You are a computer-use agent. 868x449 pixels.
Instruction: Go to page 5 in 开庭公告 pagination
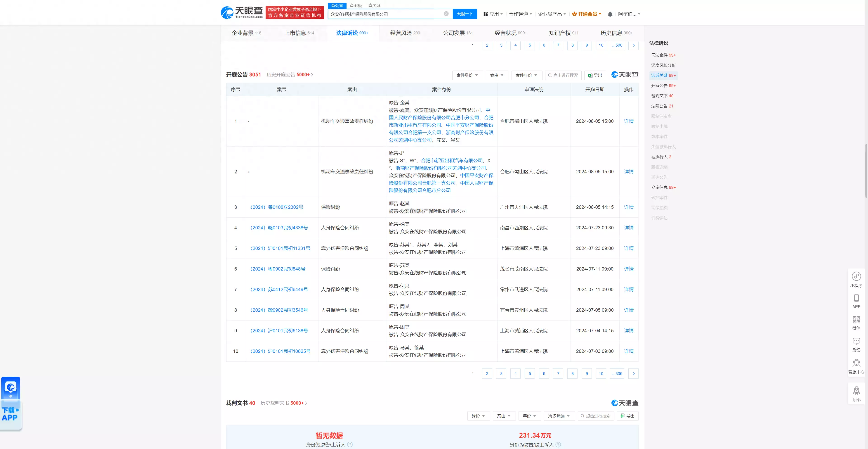530,373
